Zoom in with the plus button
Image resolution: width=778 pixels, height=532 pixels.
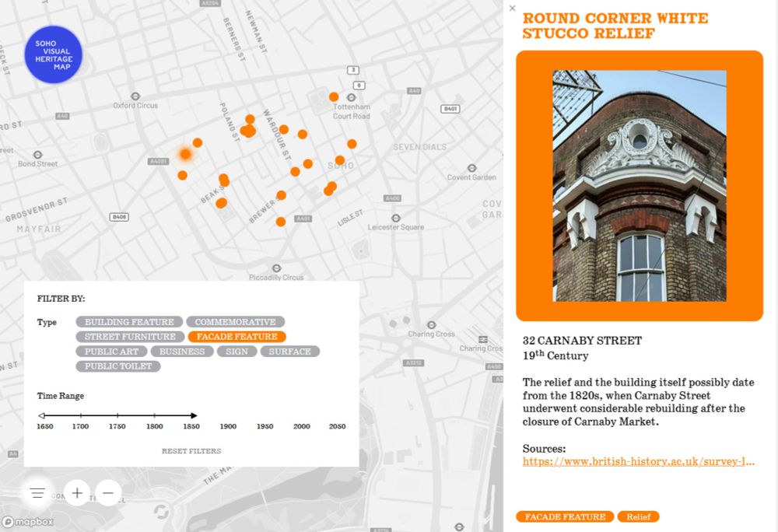pos(77,493)
